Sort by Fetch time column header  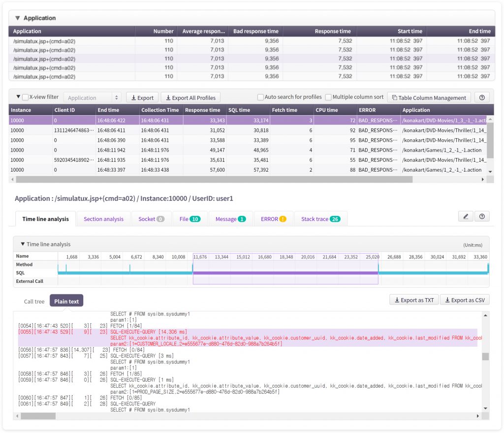tap(292, 110)
